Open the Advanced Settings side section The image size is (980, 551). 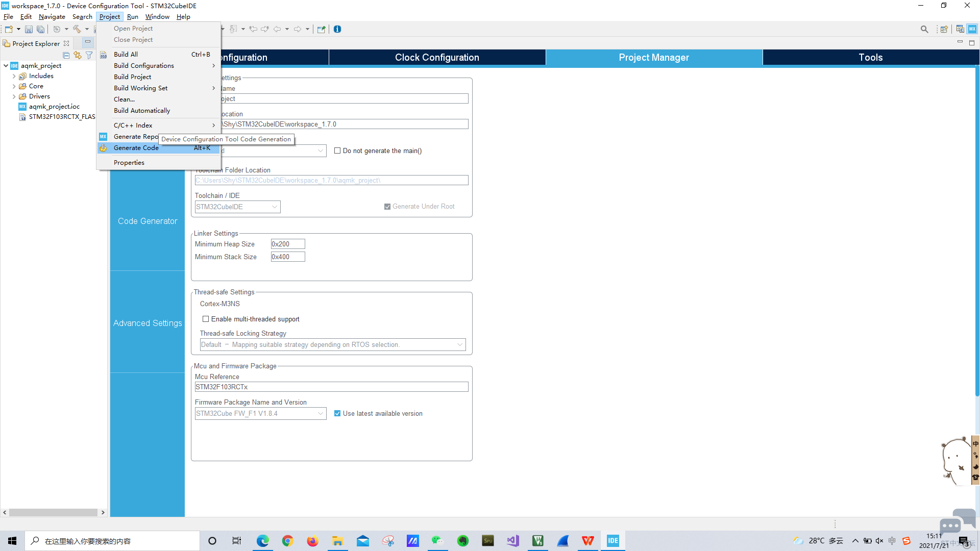tap(148, 323)
